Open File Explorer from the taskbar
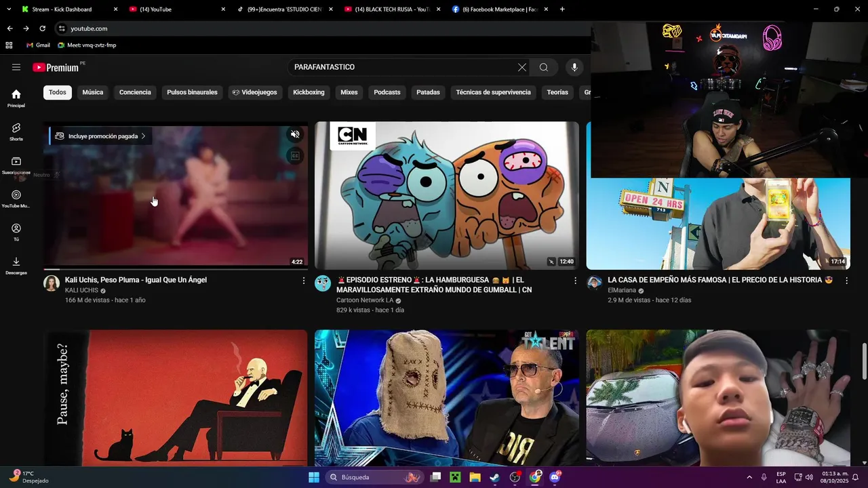 coord(475,477)
